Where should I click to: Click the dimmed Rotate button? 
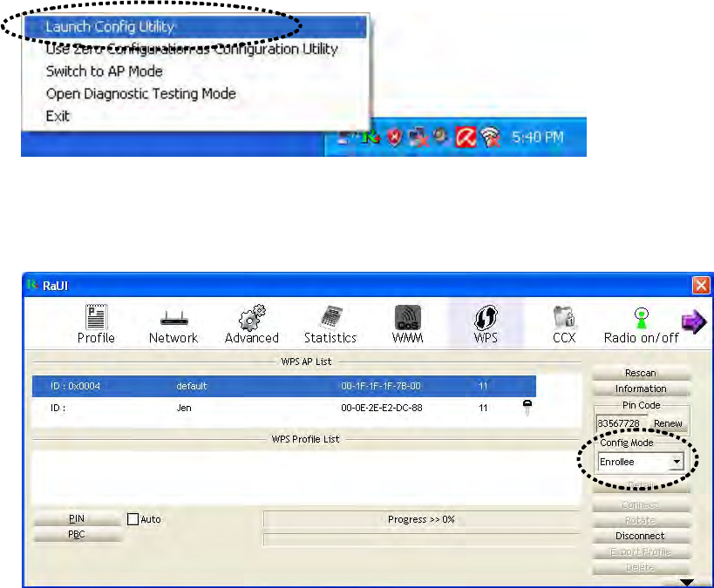[x=641, y=520]
